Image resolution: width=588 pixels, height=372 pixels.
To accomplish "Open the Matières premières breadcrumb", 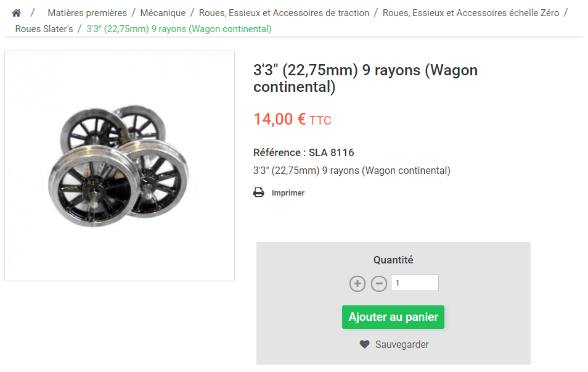I will 88,13.
